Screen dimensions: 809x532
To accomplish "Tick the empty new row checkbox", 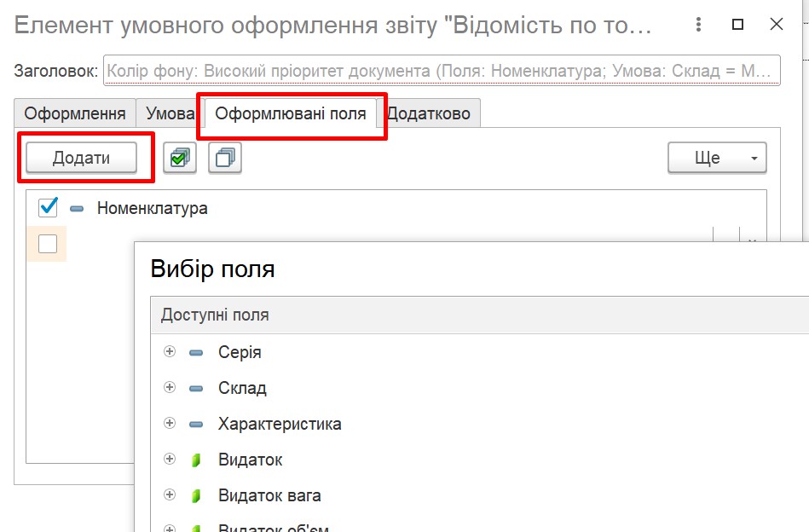I will (x=48, y=244).
